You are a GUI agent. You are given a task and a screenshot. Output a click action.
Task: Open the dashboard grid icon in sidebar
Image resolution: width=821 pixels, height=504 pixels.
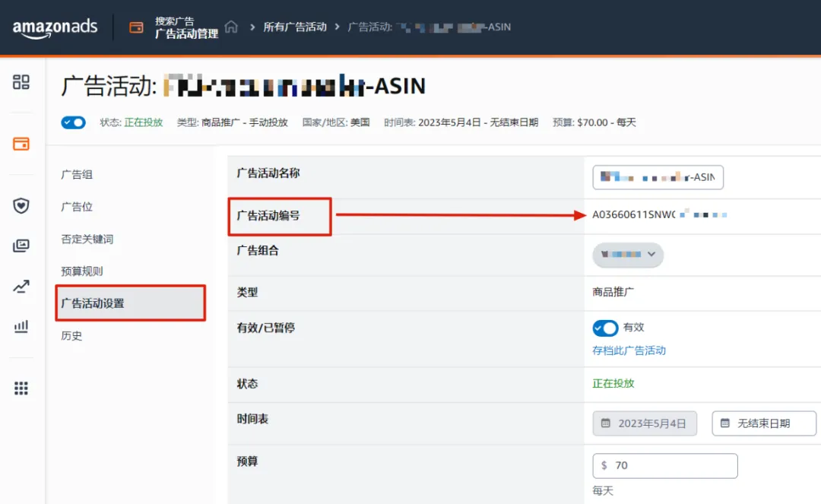[x=21, y=81]
